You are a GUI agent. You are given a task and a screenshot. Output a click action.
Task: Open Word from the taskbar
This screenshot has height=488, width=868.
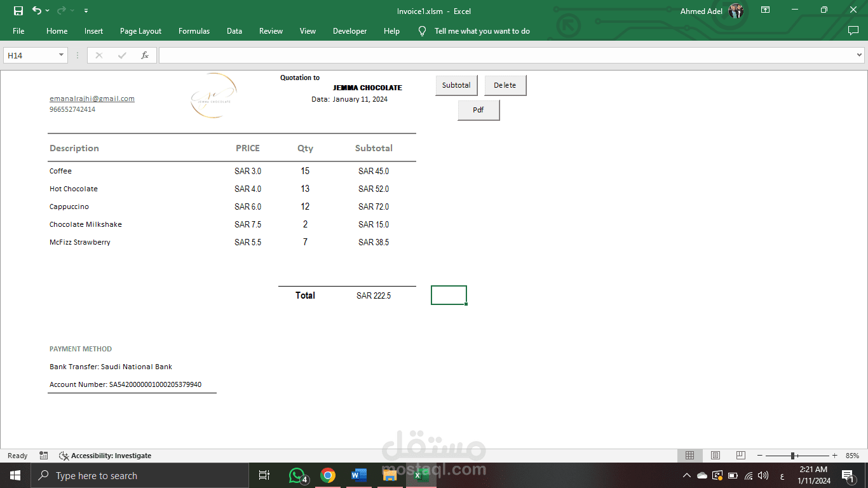point(358,475)
